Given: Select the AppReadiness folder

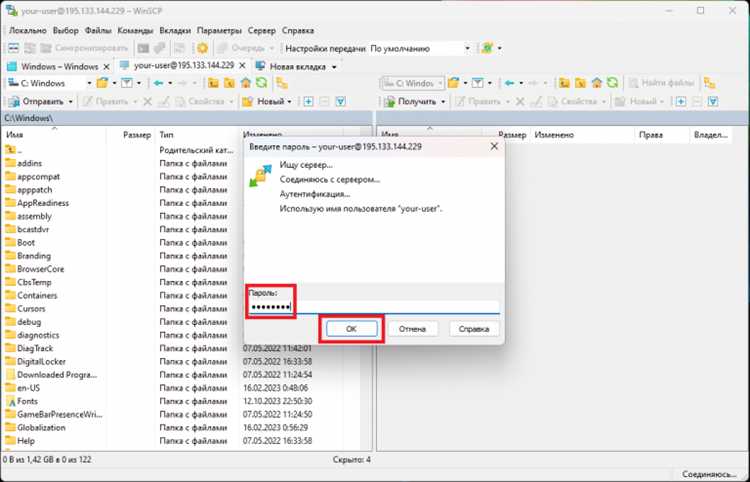Looking at the screenshot, I should (43, 203).
